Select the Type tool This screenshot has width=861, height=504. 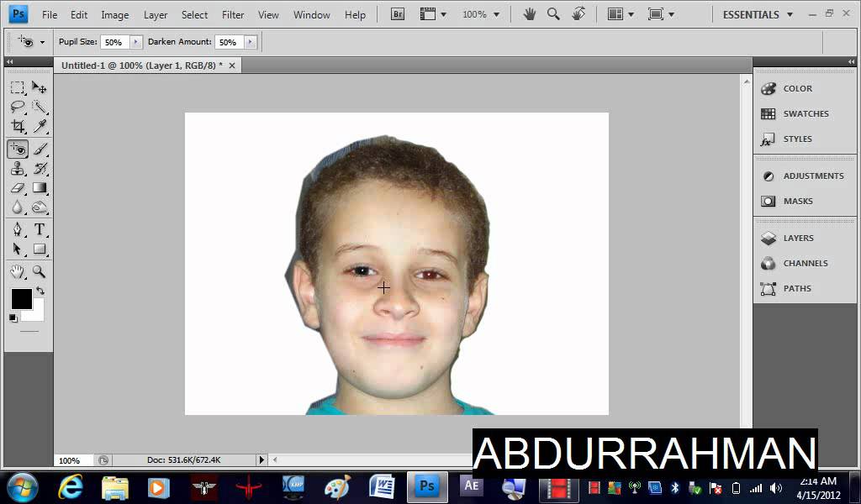(x=39, y=229)
